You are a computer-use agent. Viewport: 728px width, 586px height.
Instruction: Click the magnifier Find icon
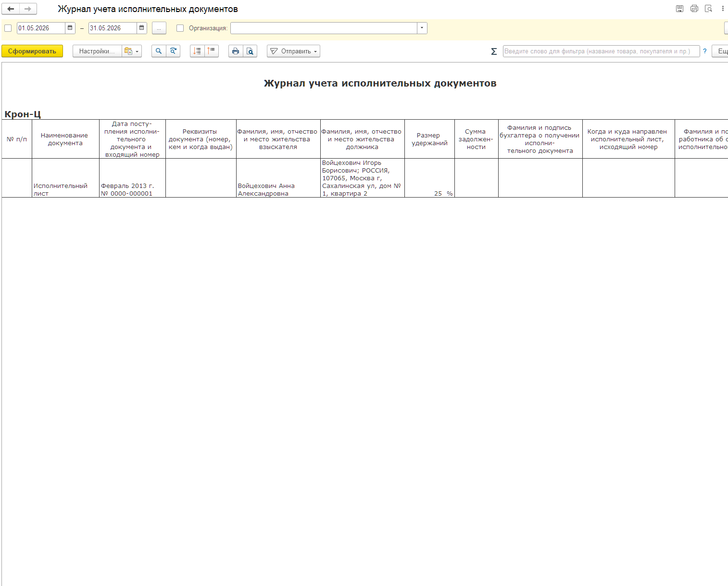tap(159, 51)
